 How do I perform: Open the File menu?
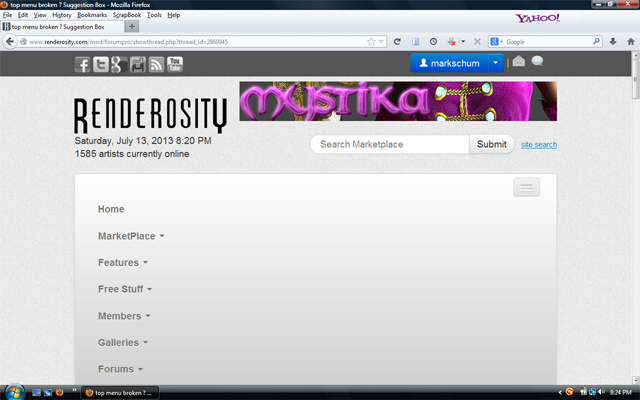7,15
